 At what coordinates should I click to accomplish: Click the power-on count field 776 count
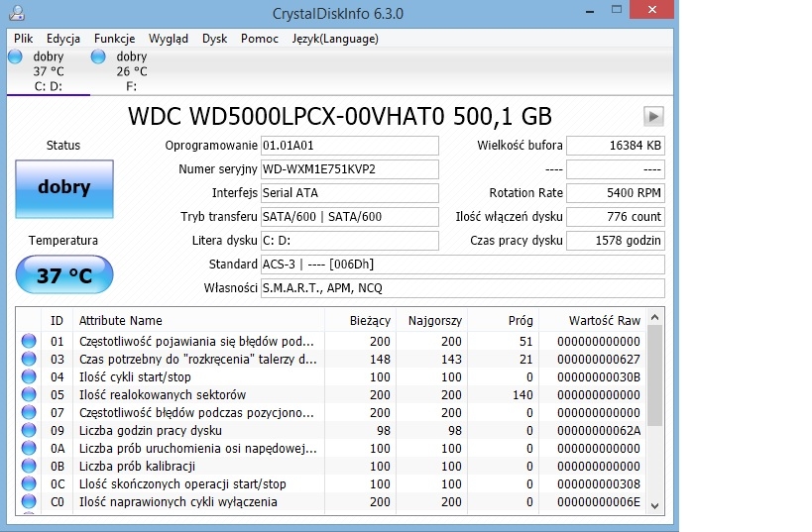616,216
